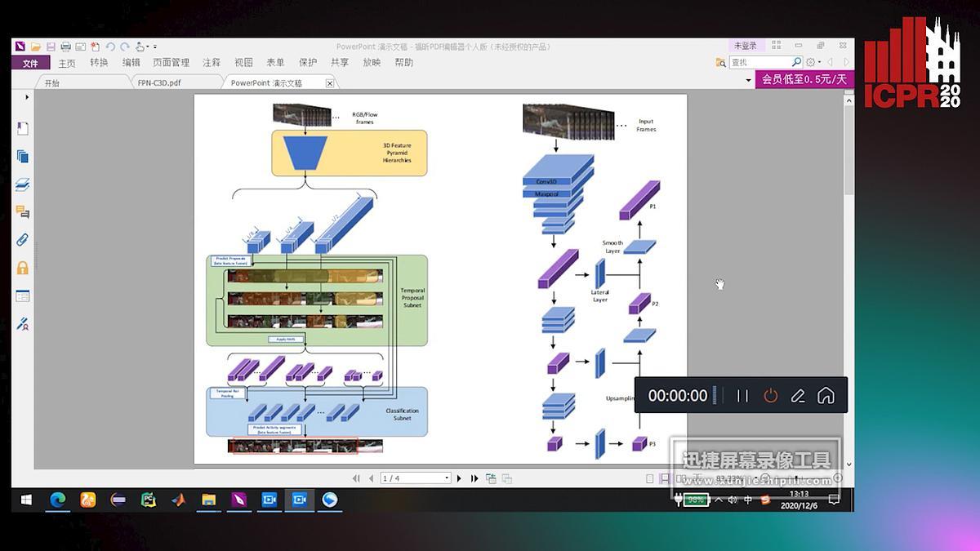Switch to the 主页 ribbon tab
This screenshot has width=980, height=551.
pos(67,63)
